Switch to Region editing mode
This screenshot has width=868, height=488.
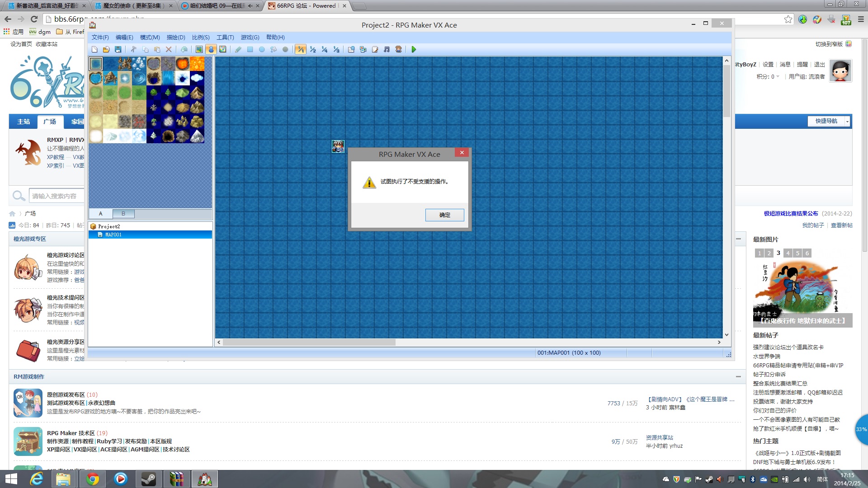[x=223, y=50]
